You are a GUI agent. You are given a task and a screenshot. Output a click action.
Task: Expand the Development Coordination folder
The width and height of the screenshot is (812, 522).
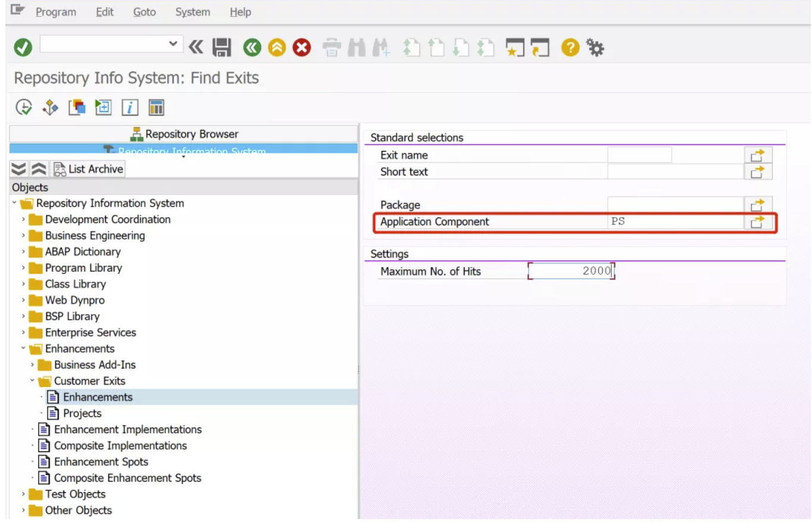coord(23,219)
